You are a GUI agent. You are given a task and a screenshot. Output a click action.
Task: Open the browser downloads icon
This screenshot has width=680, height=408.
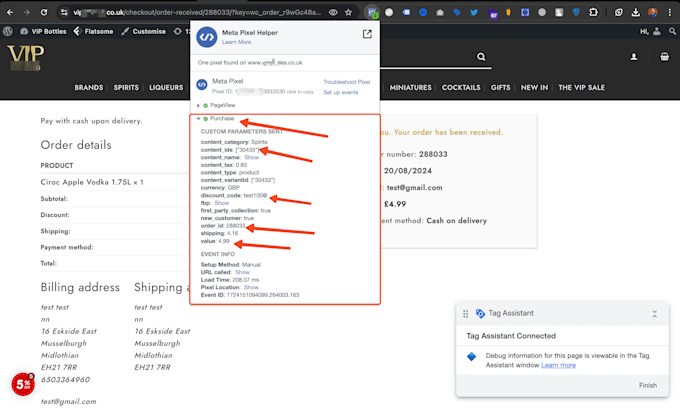click(635, 12)
